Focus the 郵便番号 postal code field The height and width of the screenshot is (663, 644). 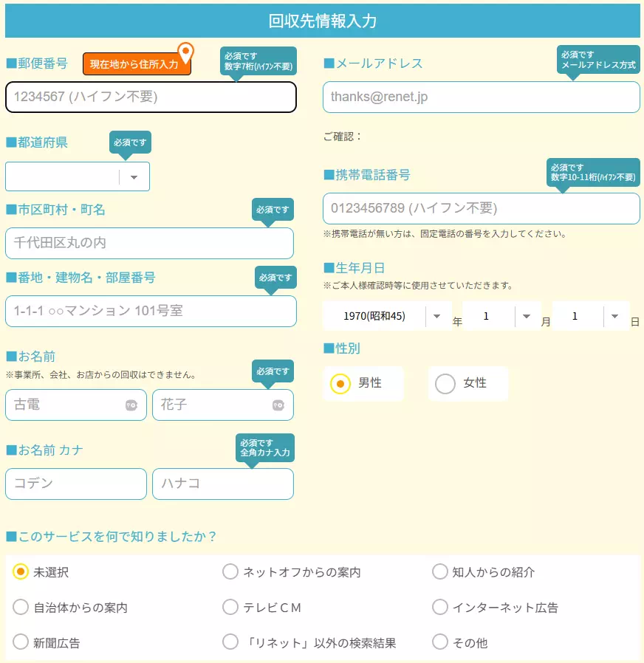(151, 97)
